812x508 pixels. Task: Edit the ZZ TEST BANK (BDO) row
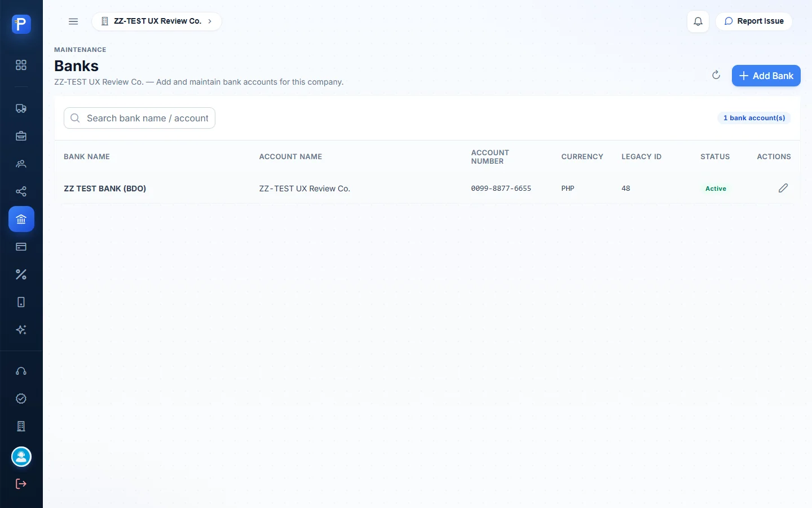[783, 188]
